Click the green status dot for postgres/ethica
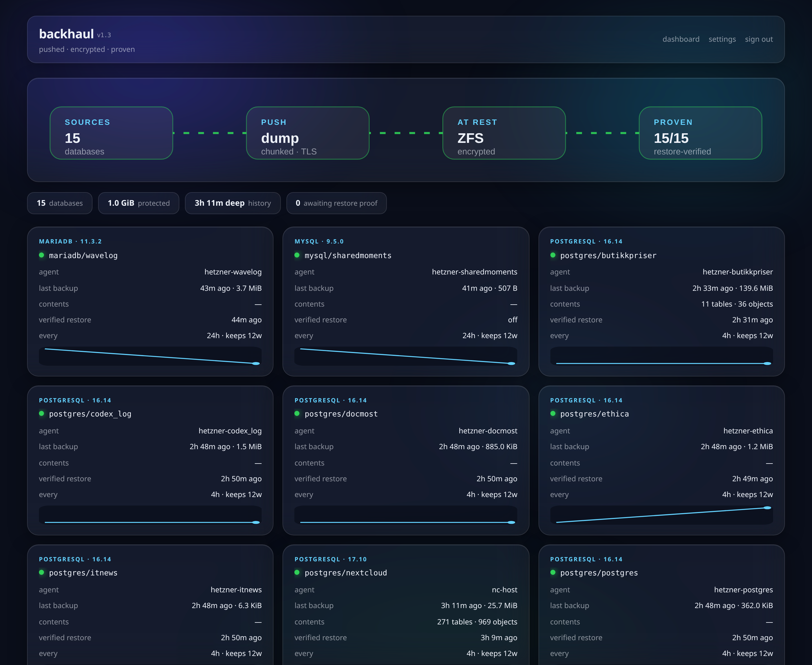Image resolution: width=812 pixels, height=665 pixels. click(x=553, y=414)
